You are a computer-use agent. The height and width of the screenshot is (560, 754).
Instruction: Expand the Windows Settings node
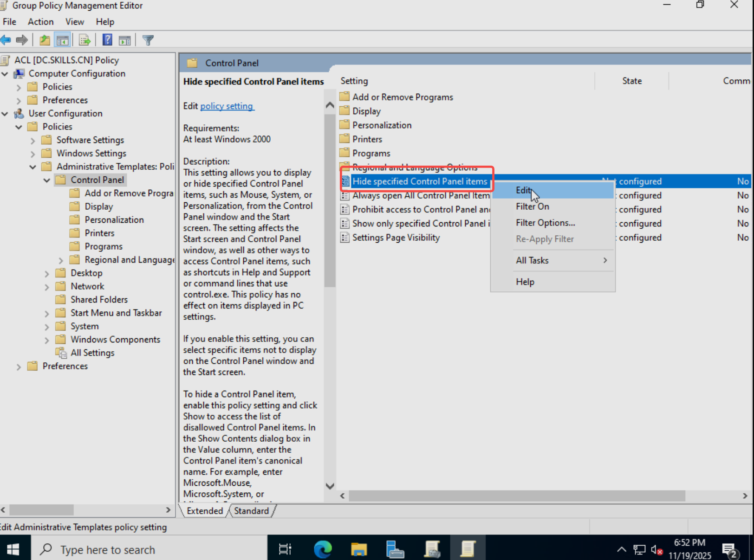32,154
